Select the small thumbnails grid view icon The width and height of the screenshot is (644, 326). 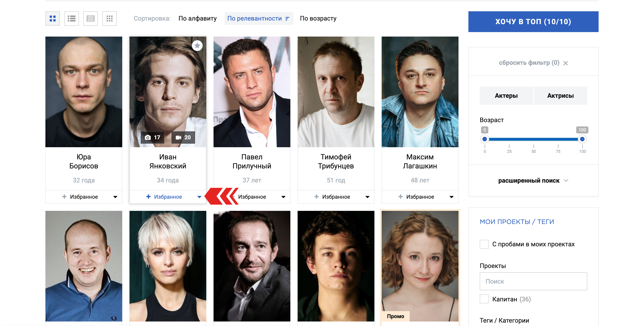110,19
